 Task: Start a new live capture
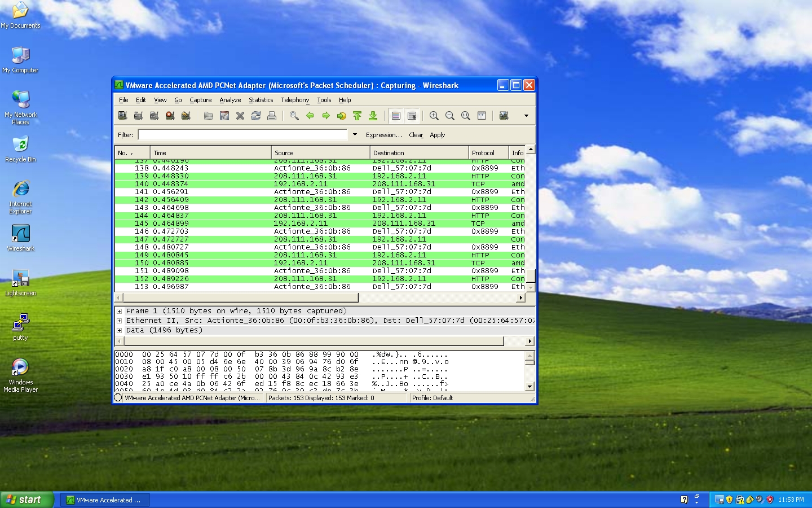coord(154,116)
